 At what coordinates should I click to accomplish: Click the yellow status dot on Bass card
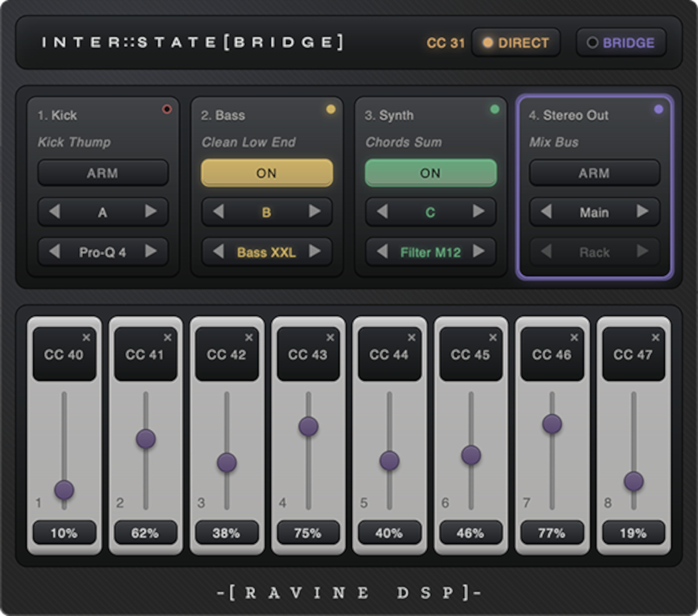pos(331,109)
